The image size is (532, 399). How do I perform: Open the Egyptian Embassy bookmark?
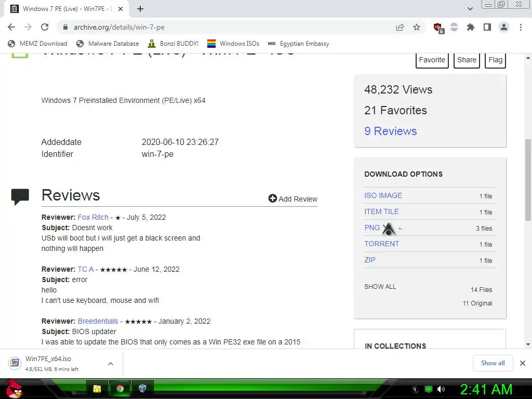(299, 44)
